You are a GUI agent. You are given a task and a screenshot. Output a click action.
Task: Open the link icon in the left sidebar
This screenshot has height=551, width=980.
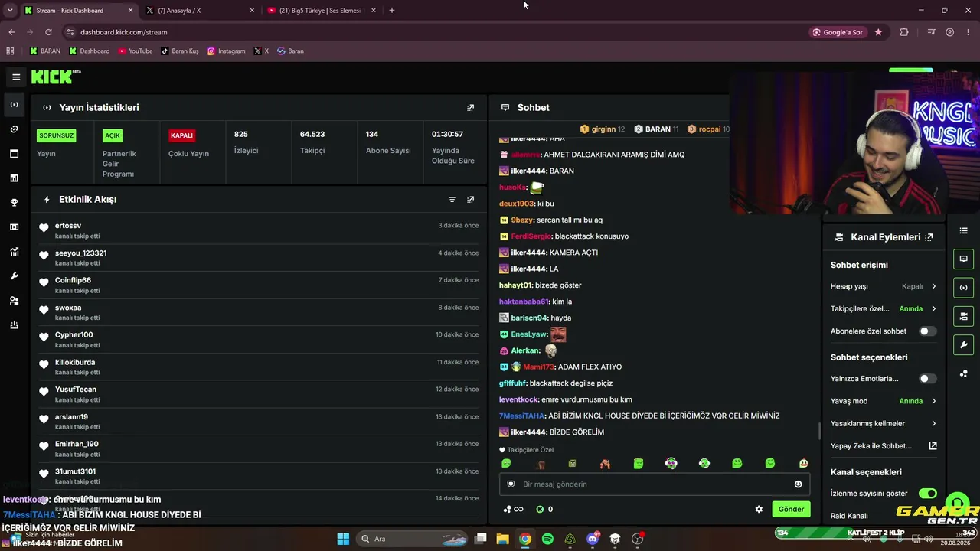tap(14, 129)
